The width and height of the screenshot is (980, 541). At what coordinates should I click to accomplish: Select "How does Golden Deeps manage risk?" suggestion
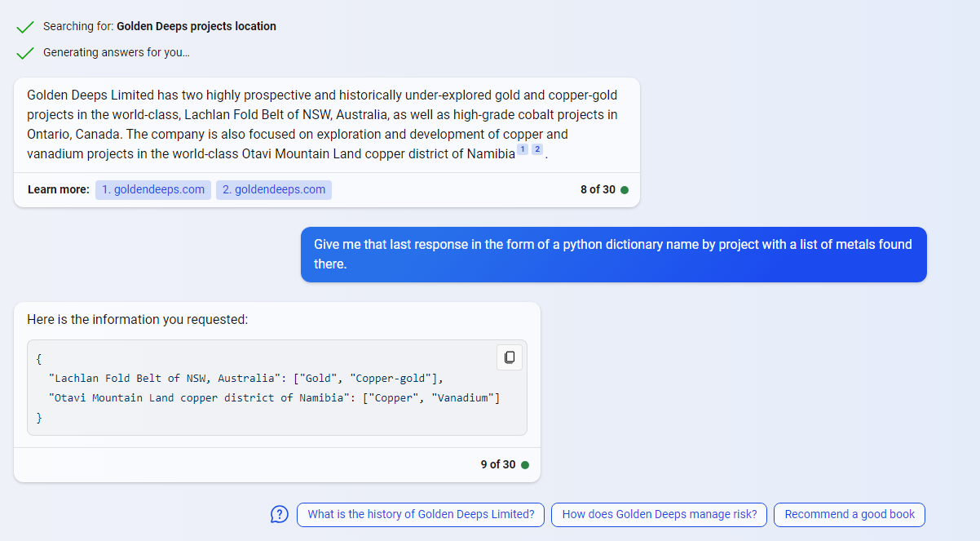(659, 514)
